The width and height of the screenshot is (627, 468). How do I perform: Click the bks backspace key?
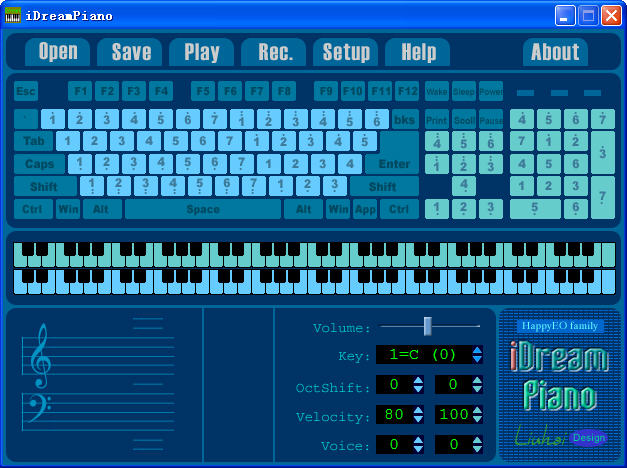pyautogui.click(x=405, y=119)
